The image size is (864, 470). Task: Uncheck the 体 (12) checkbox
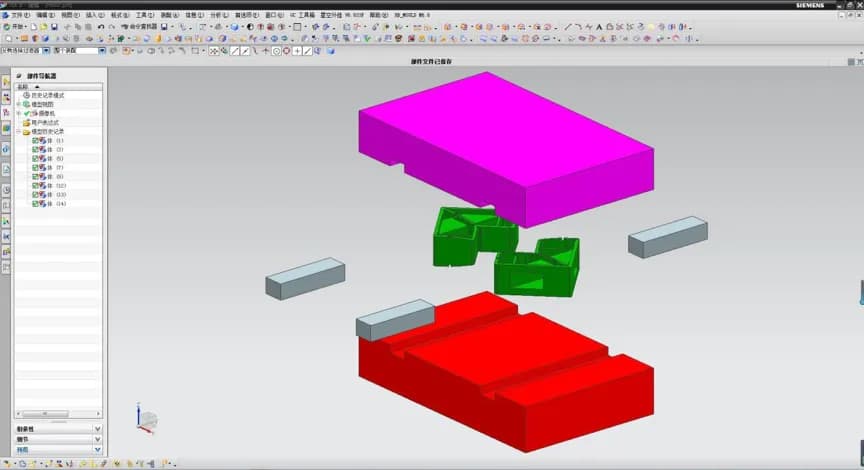coord(35,186)
